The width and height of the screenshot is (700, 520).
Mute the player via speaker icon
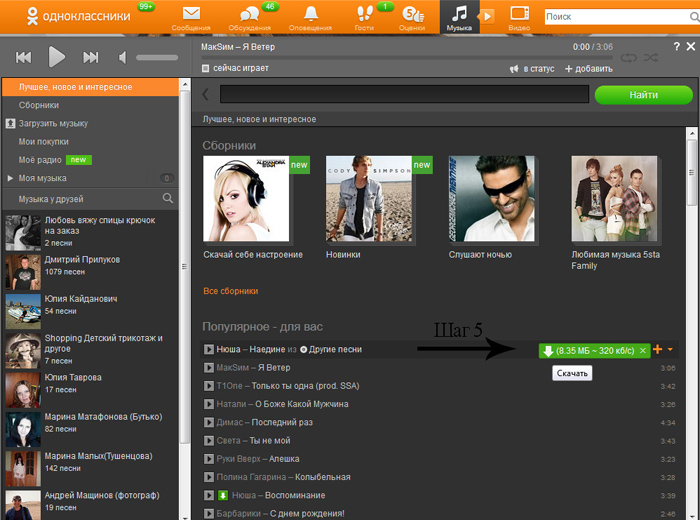[x=122, y=57]
